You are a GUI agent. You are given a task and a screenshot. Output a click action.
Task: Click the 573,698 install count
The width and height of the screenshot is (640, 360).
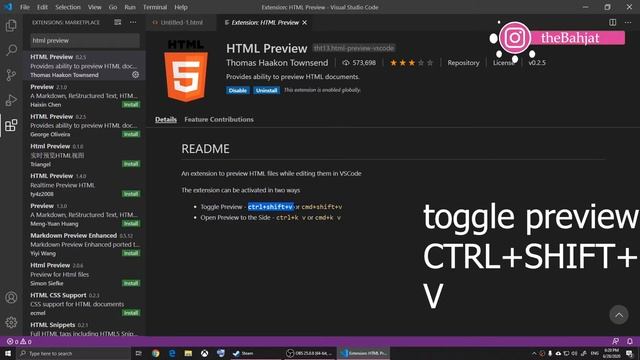point(359,63)
